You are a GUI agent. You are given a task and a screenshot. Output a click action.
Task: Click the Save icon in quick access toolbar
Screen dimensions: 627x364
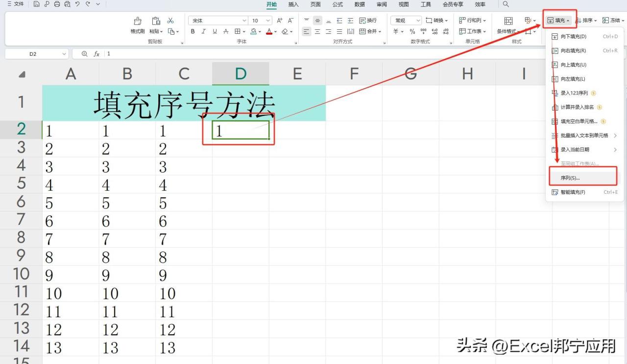[x=37, y=4]
